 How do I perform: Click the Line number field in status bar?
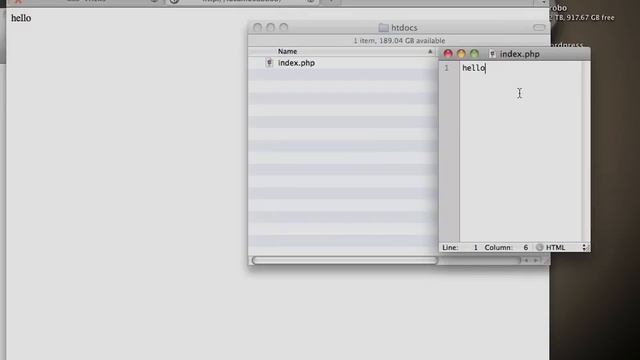click(476, 247)
